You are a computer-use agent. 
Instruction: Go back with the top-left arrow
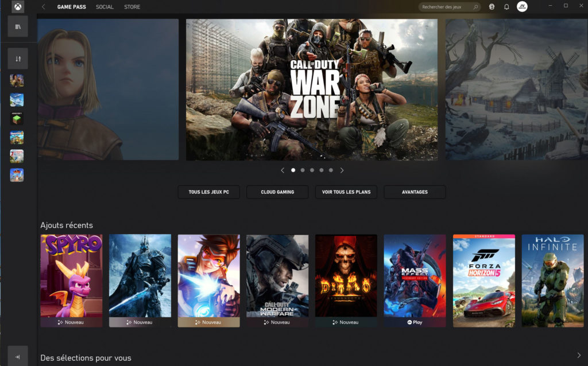[44, 7]
